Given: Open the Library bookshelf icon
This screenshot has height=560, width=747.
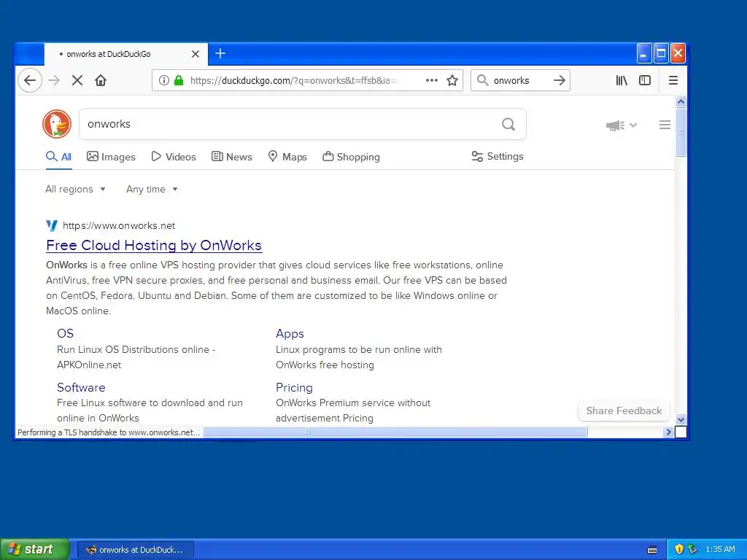Looking at the screenshot, I should pos(622,80).
